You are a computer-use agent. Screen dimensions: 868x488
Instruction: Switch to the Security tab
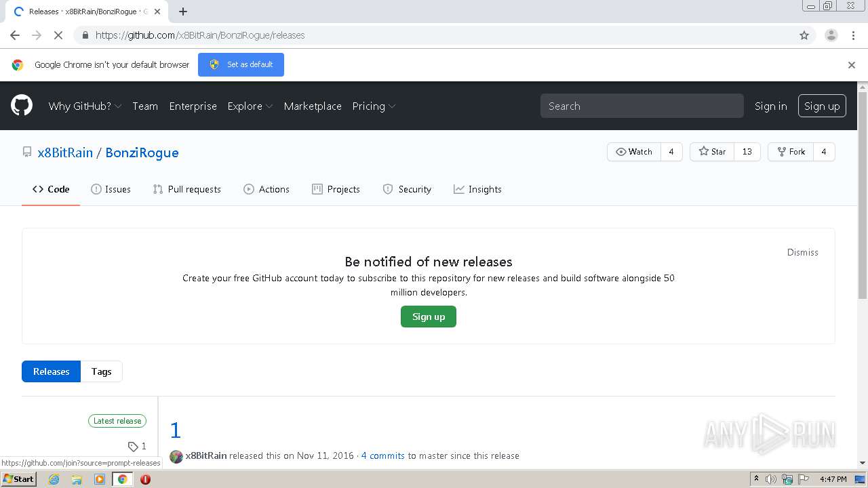click(x=407, y=189)
